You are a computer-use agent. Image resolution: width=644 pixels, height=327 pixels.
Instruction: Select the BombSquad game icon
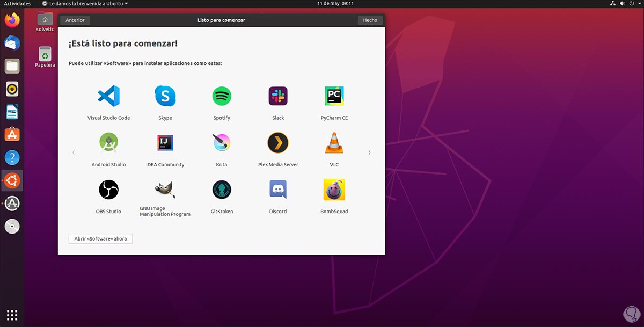334,190
